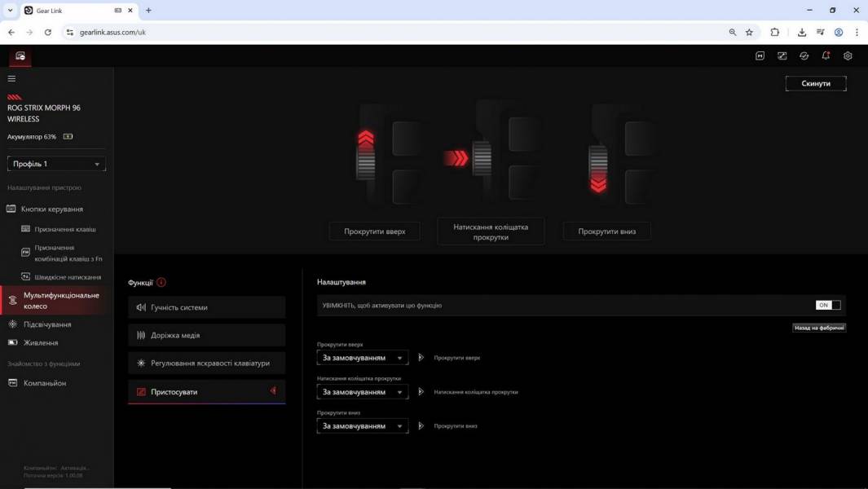Select the Доріжка медіа function
Viewport: 868px width, 489px height.
(206, 335)
